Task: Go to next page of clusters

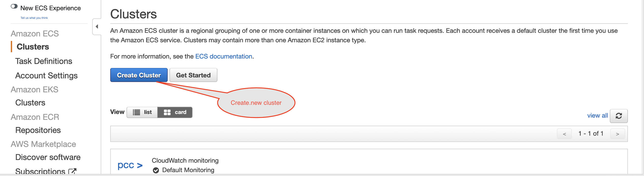Action: click(617, 134)
